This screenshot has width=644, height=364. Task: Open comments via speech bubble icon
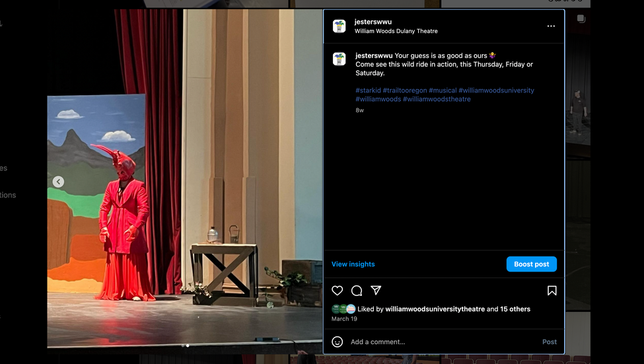click(x=357, y=291)
